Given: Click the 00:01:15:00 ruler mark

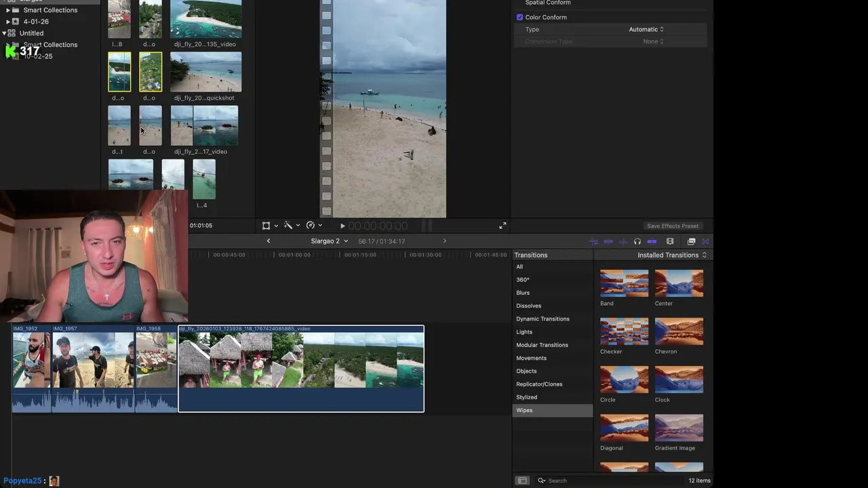Looking at the screenshot, I should click(x=360, y=255).
